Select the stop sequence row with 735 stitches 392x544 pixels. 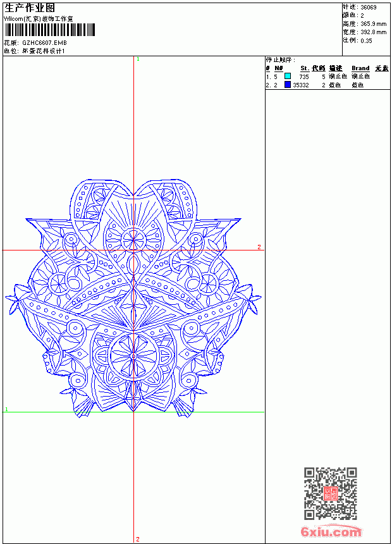pyautogui.click(x=327, y=77)
